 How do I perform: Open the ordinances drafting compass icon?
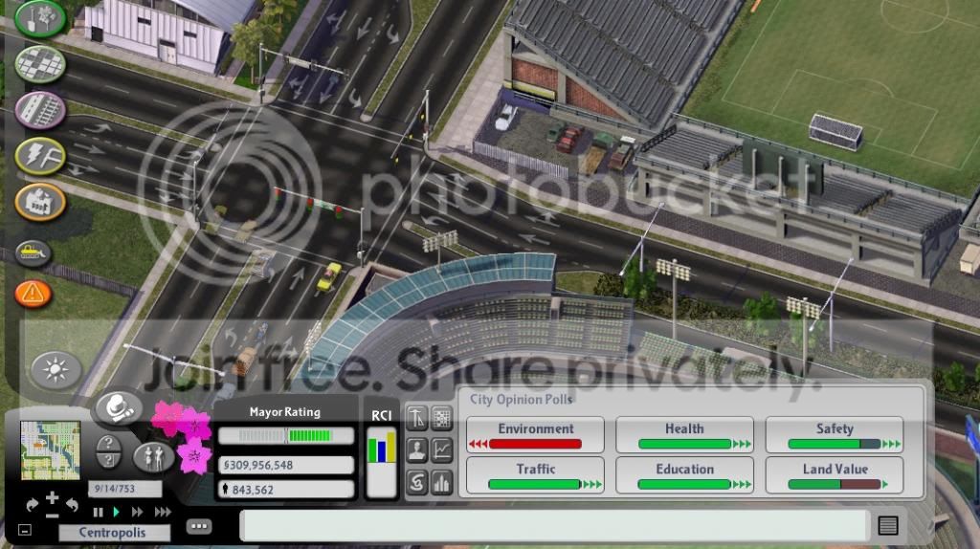tap(417, 418)
